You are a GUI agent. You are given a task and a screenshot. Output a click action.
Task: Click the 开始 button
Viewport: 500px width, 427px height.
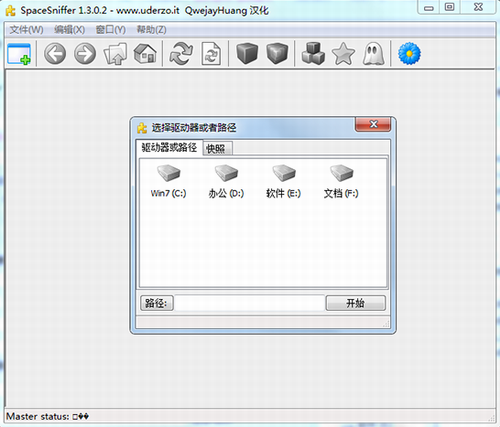[x=355, y=303]
